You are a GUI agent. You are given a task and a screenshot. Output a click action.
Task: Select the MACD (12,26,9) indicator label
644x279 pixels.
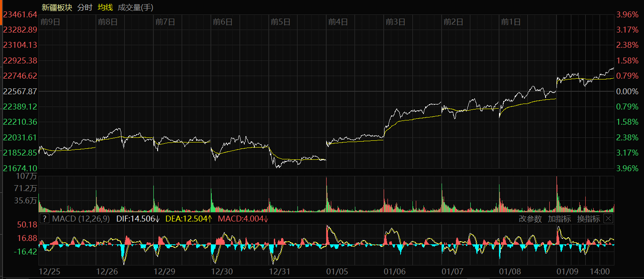(81, 219)
